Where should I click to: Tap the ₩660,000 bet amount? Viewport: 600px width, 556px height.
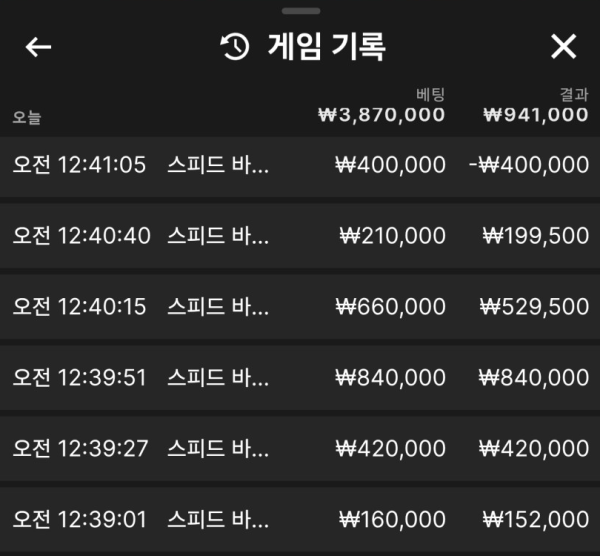pos(390,307)
